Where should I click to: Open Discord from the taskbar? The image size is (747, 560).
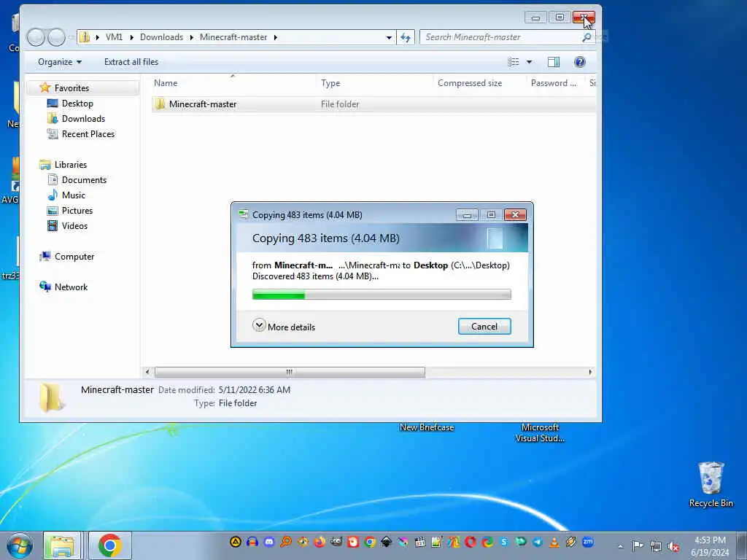(269, 542)
